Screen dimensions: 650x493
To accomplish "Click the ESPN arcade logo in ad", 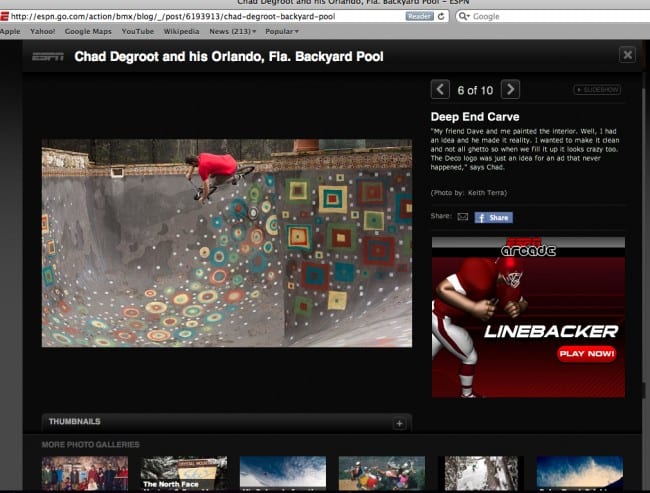I will click(528, 248).
